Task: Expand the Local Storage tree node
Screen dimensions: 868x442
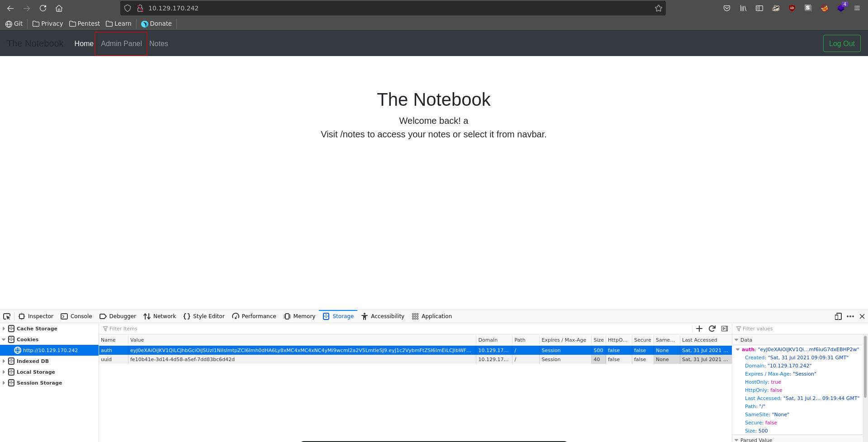Action: click(x=4, y=372)
